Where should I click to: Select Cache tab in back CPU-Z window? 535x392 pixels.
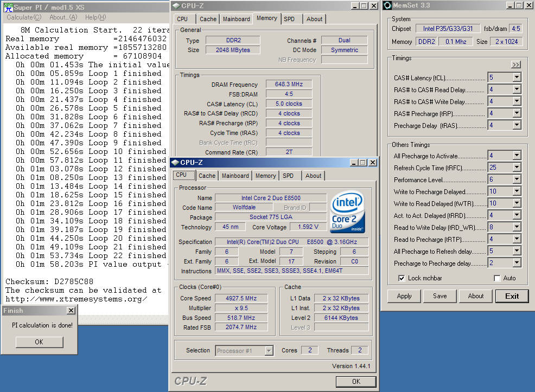(208, 19)
